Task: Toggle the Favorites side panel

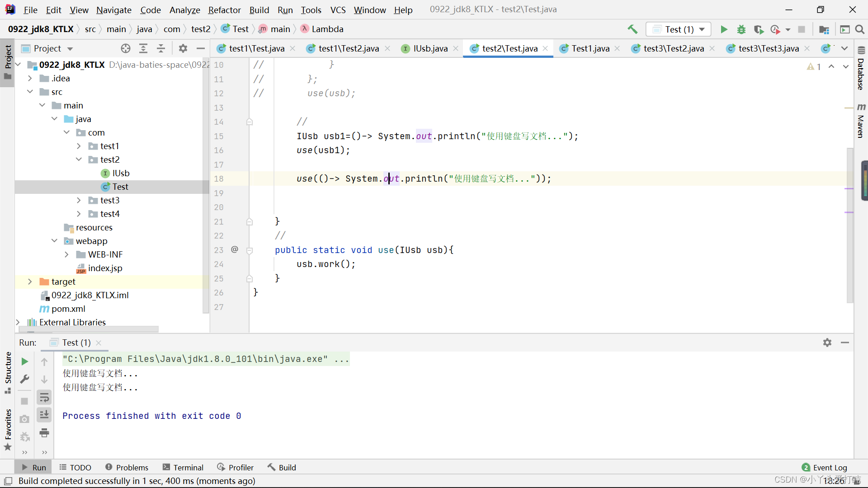Action: (x=8, y=430)
